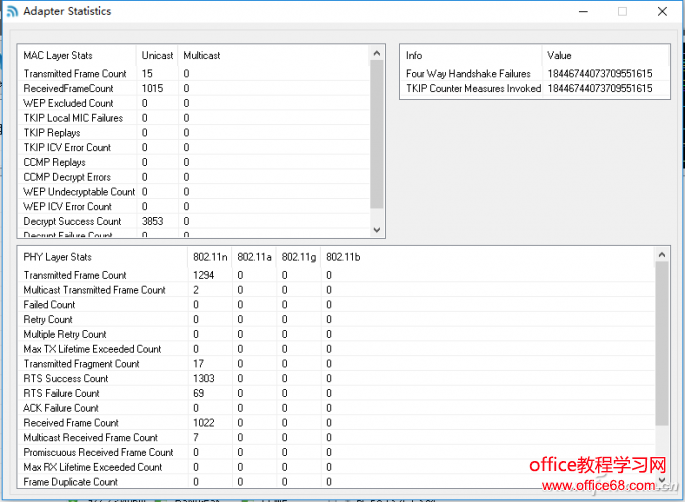The width and height of the screenshot is (685, 502).
Task: Select the Max RX Lifetime Exceeded Count row
Action: [x=336, y=467]
